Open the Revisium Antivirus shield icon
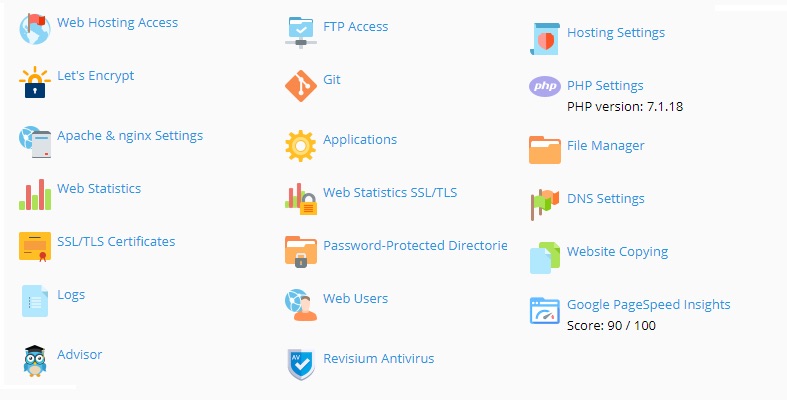This screenshot has width=787, height=400. (300, 364)
